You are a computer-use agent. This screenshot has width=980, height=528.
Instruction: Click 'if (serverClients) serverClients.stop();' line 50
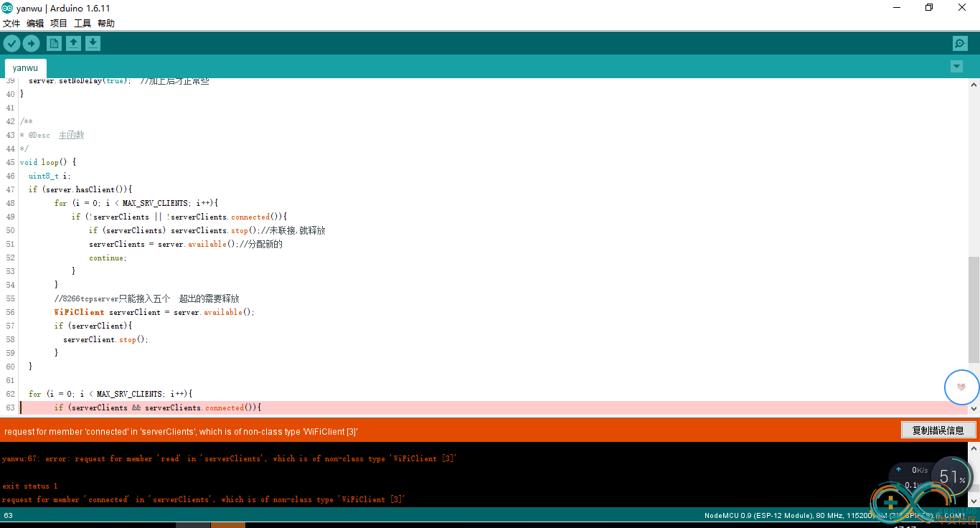(x=207, y=230)
